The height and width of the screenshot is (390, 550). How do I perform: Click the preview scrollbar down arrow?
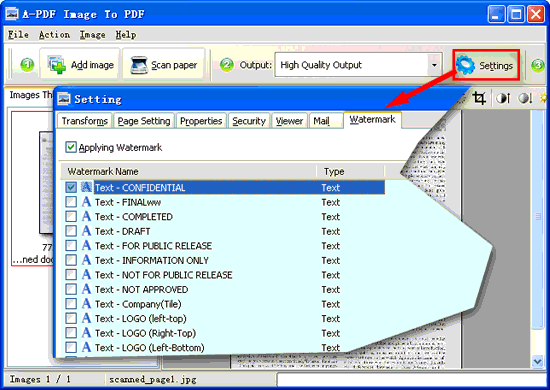pos(538,361)
